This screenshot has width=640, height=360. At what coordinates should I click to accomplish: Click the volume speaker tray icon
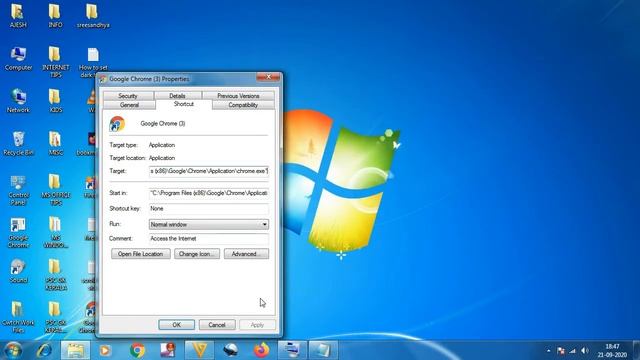[x=585, y=350]
